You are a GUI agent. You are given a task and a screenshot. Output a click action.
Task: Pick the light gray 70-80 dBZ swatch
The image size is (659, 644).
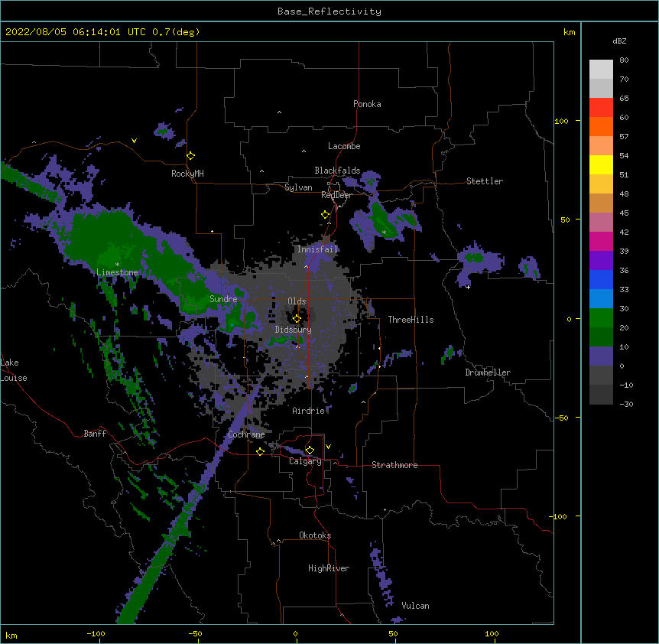(x=601, y=70)
